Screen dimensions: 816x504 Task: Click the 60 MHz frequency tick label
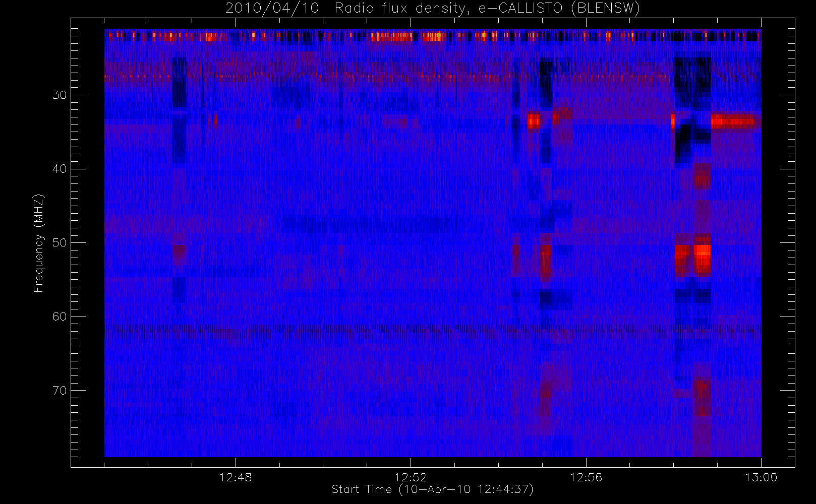coord(59,317)
